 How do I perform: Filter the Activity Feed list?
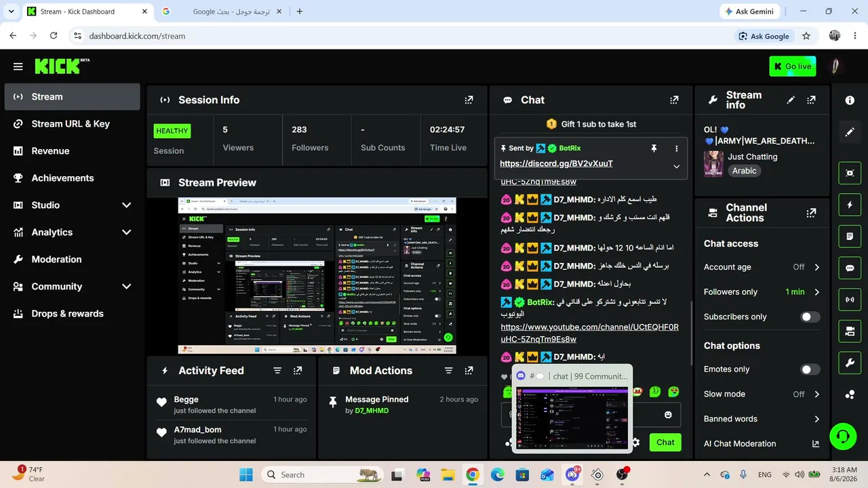277,371
